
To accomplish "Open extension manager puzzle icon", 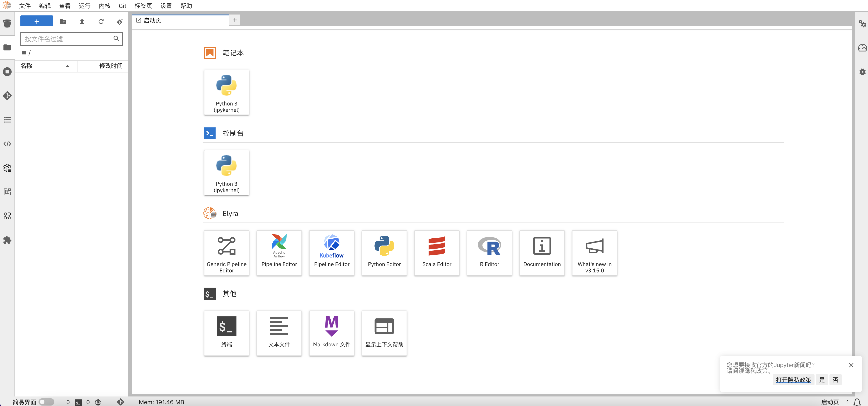I will coord(7,240).
